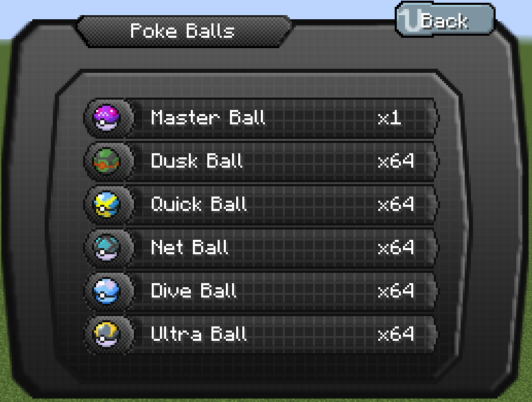Click the x64 count for Dusk Ball

tap(396, 161)
